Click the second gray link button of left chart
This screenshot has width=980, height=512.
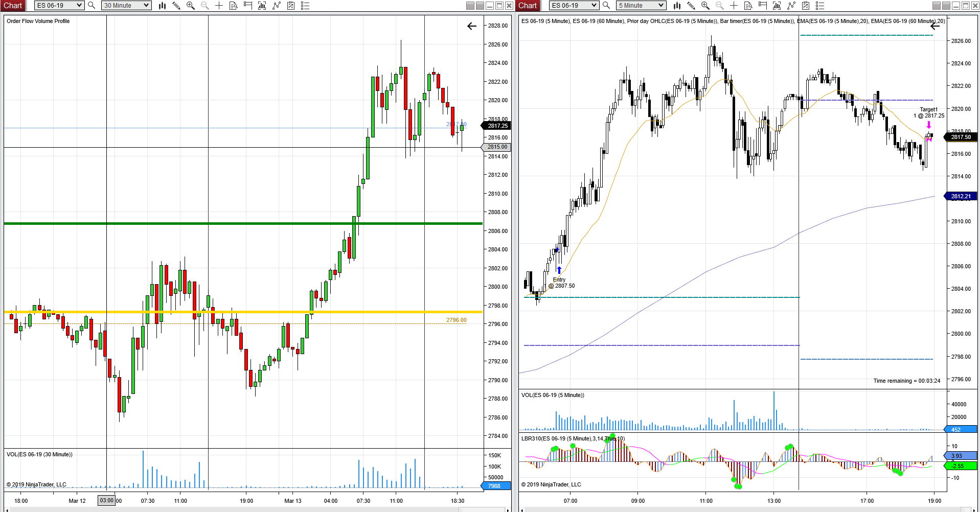tap(480, 6)
